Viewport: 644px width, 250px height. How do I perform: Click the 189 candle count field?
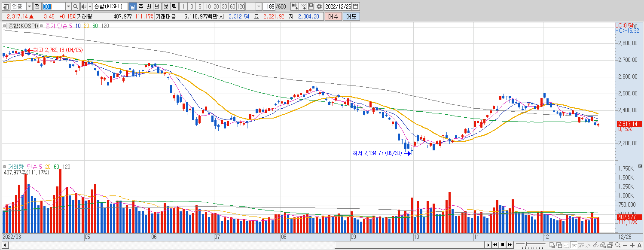point(269,6)
